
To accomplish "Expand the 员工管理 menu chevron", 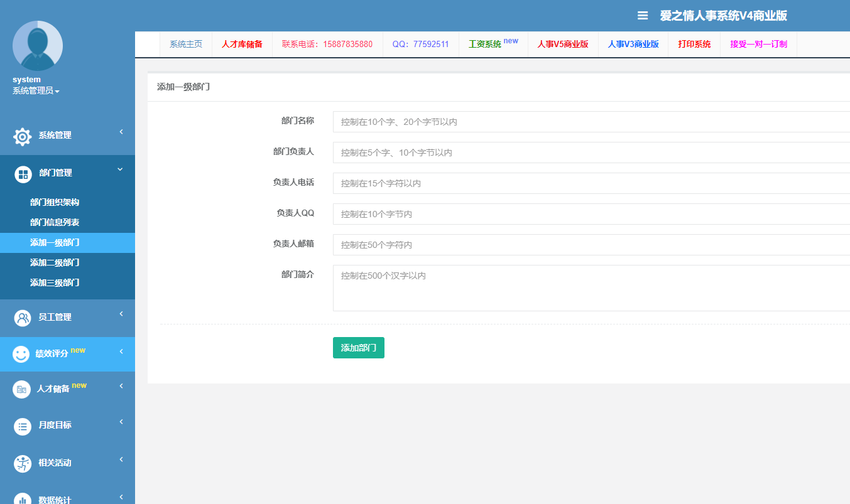I will pyautogui.click(x=121, y=314).
